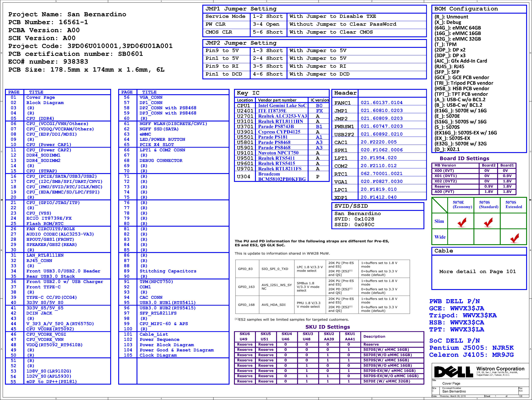532x400 pixels.
Task: Click 'With Jumper to Clear CMOS' text
Action: 331,32
